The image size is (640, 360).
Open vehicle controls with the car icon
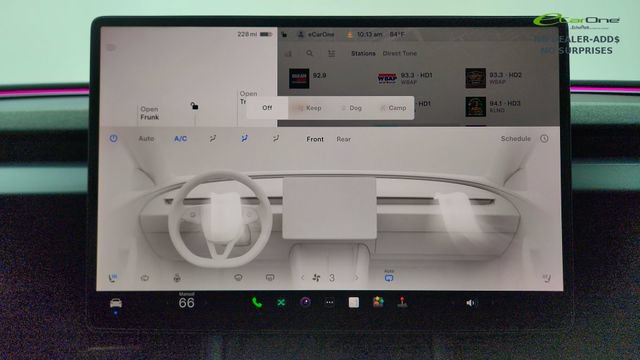point(116,303)
